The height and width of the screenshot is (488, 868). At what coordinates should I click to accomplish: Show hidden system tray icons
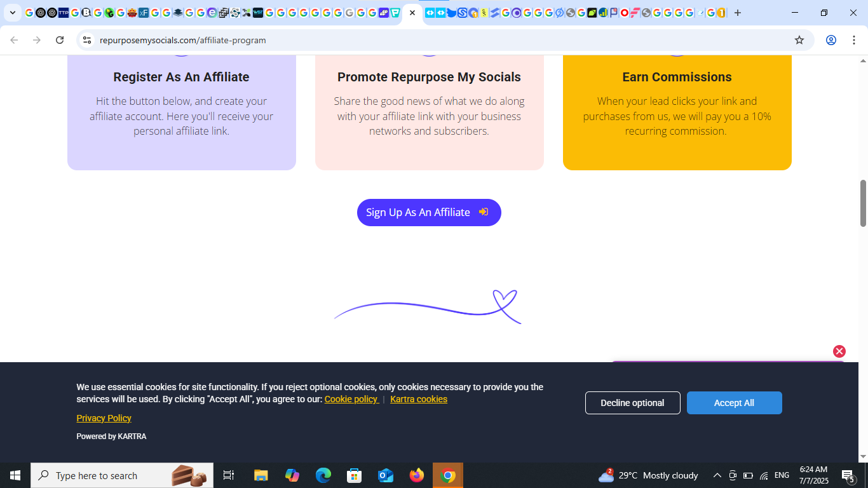[717, 475]
